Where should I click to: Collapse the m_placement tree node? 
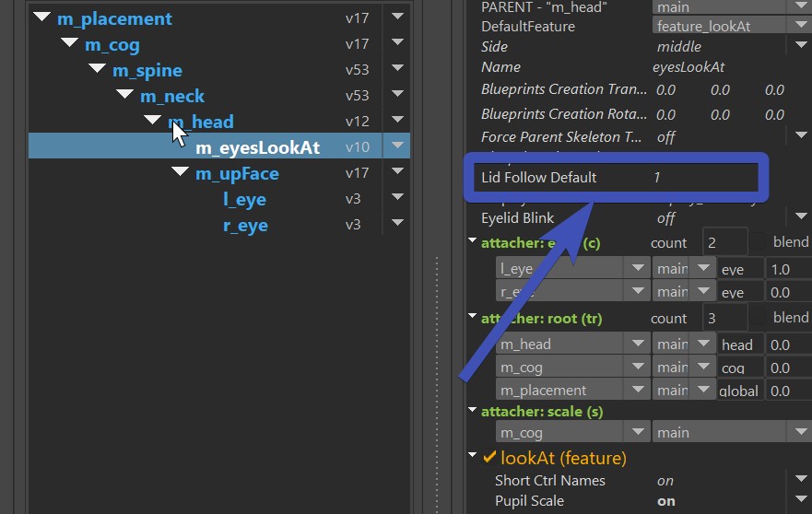41,18
